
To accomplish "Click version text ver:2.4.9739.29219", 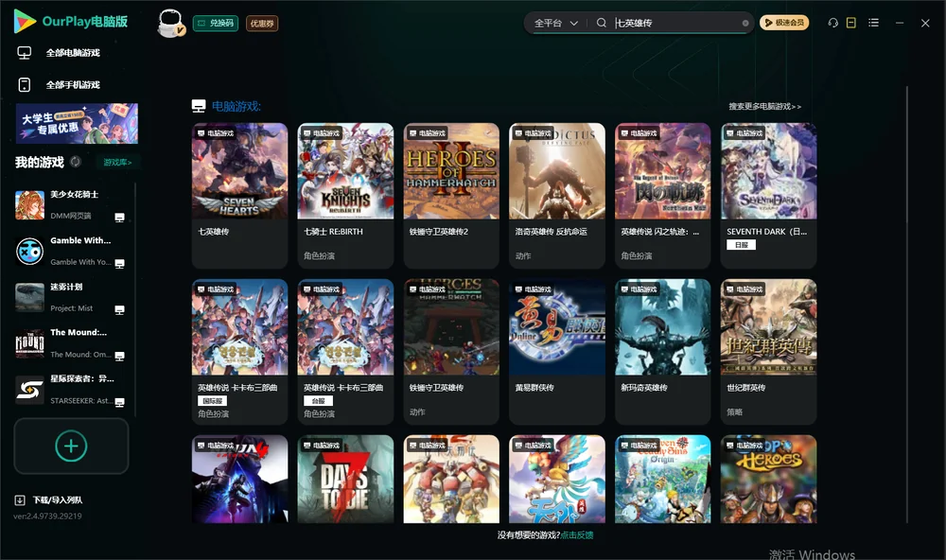I will [47, 516].
